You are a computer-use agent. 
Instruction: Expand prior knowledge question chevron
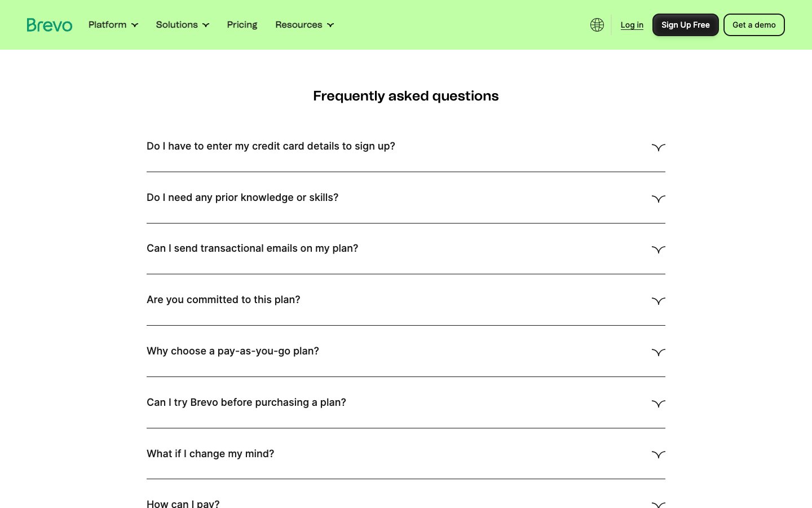(658, 199)
